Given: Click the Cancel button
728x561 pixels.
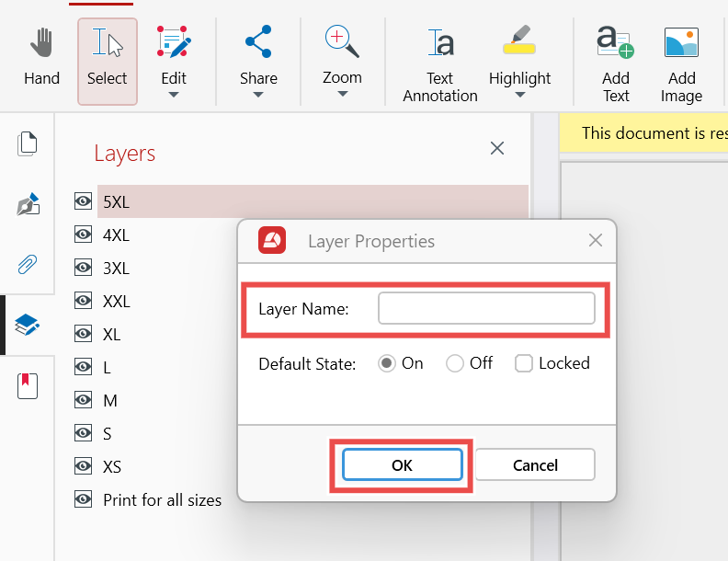Looking at the screenshot, I should tap(535, 464).
